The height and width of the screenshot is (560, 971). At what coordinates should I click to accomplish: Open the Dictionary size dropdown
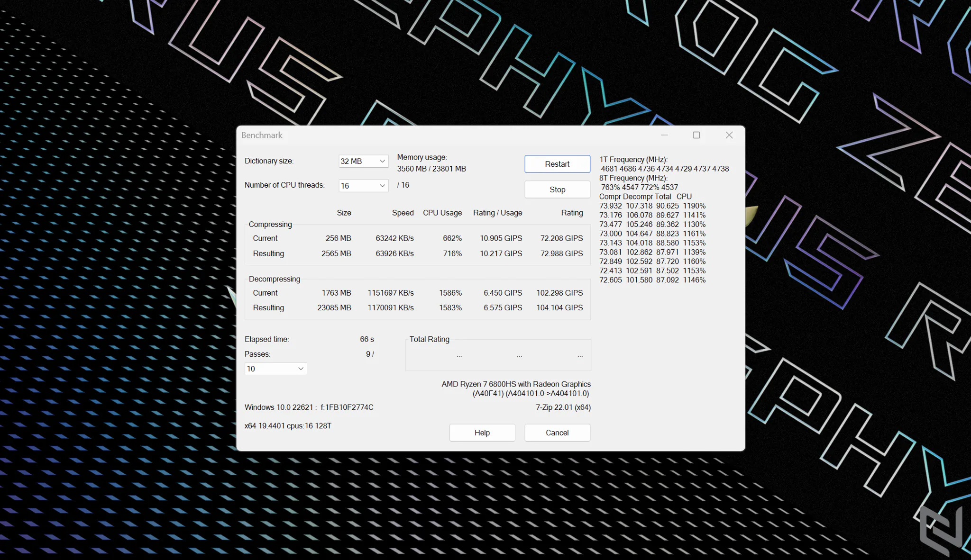click(x=364, y=161)
